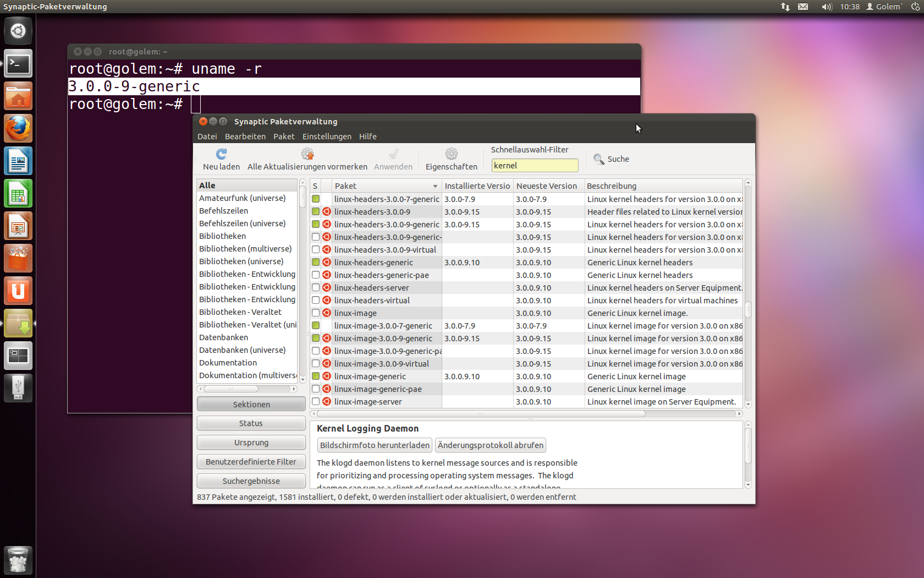Launch Firefox from the Unity launcher
The width and height of the screenshot is (924, 578).
click(x=18, y=128)
